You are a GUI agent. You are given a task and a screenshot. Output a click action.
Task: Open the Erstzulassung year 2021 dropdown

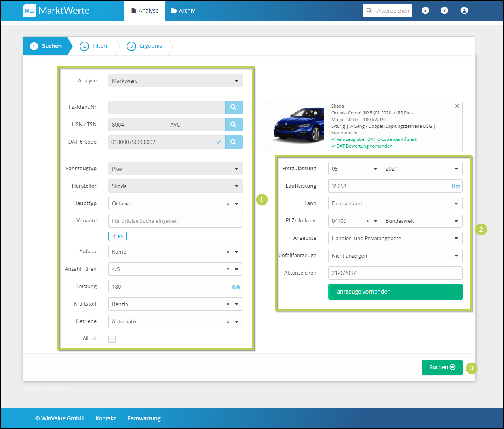tap(422, 169)
